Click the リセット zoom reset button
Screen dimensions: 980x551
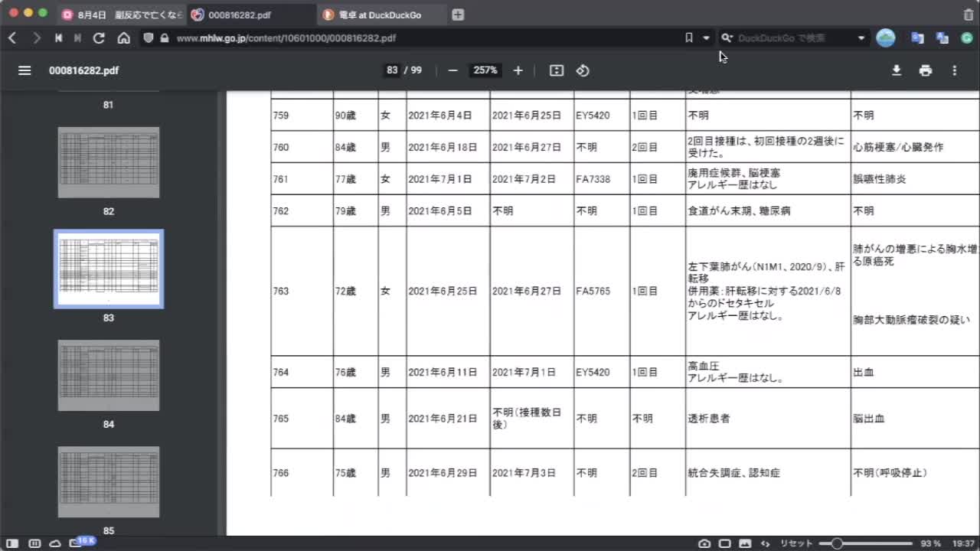(x=796, y=543)
